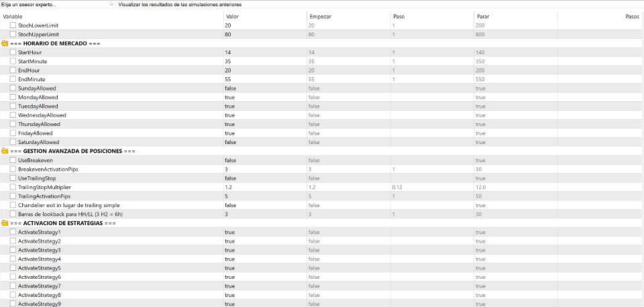Check the ActivateStrategy5 checkbox
Image resolution: width=644 pixels, height=307 pixels.
(x=13, y=268)
